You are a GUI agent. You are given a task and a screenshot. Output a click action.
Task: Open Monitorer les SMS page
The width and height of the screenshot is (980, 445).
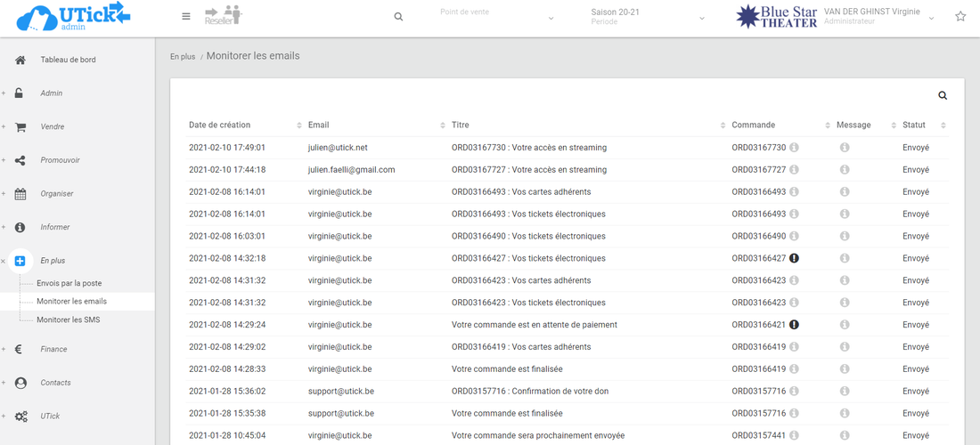(x=68, y=320)
